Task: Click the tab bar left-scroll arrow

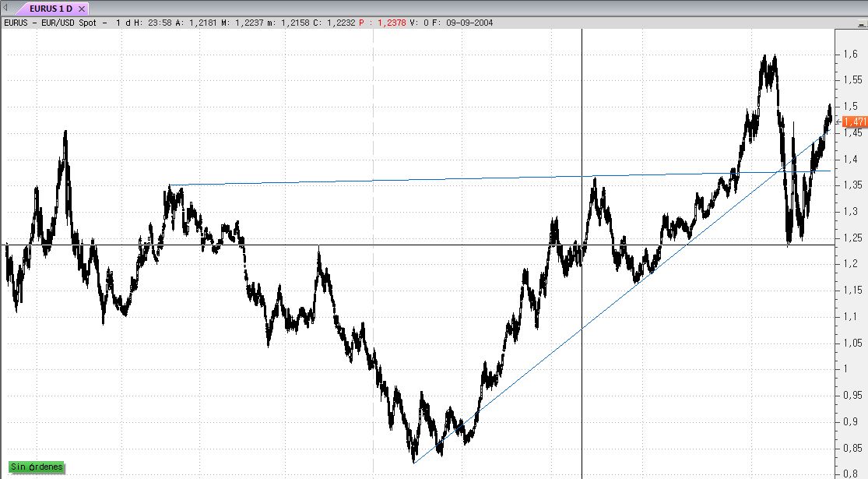Action: 5,8
